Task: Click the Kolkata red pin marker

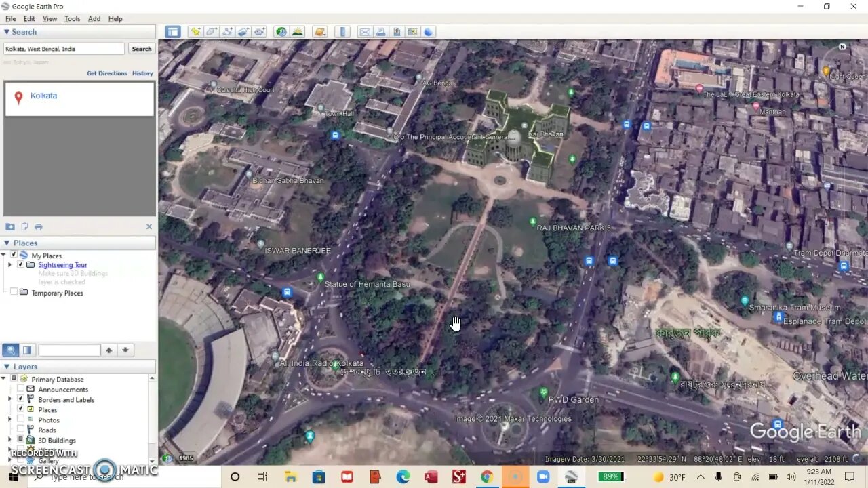Action: point(18,98)
